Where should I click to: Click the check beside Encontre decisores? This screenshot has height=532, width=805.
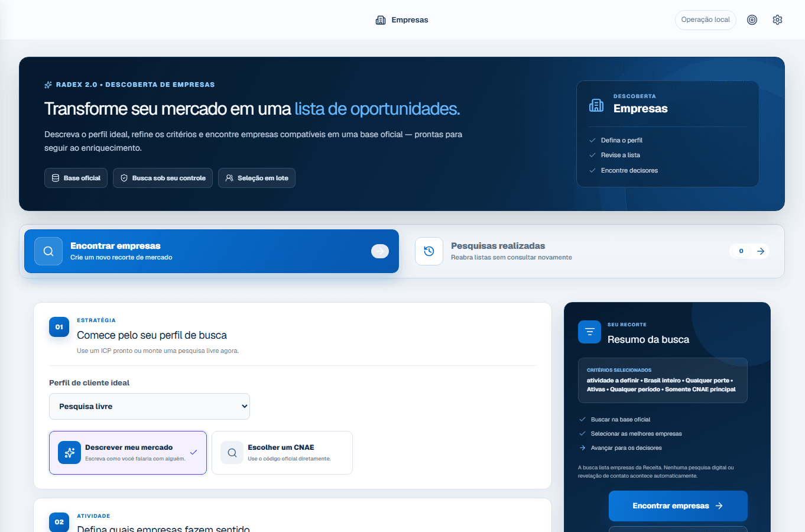coord(592,170)
